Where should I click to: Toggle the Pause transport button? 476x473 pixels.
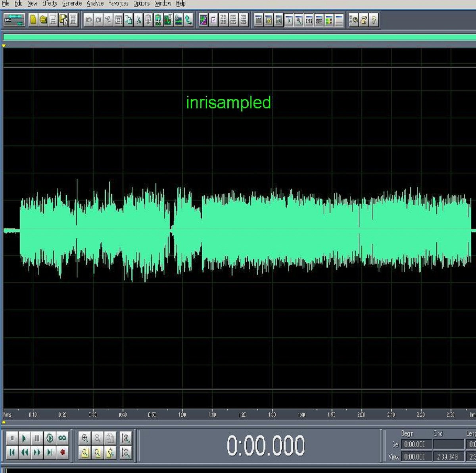pos(37,439)
